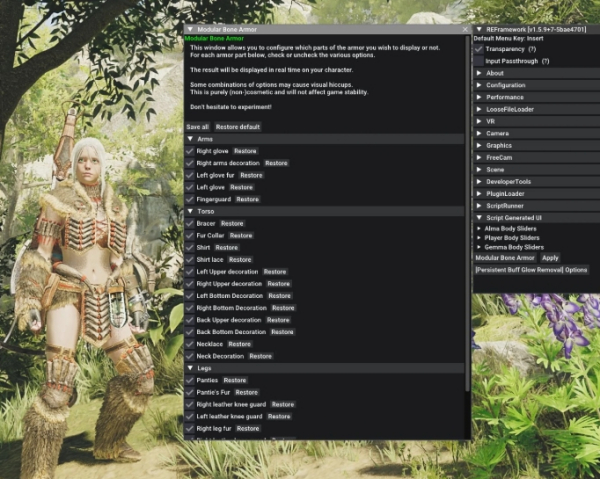The height and width of the screenshot is (479, 600).
Task: Uncheck the Shirt lace checkbox
Action: click(x=190, y=259)
